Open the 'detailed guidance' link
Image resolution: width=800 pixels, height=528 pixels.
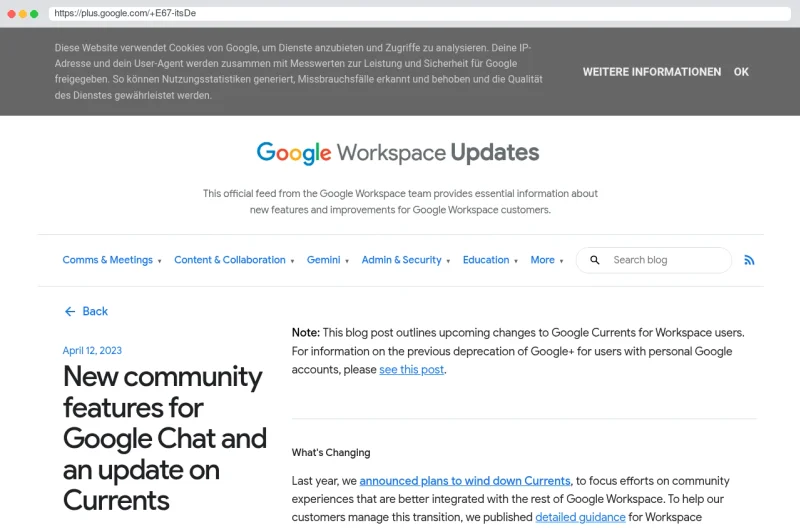click(x=580, y=517)
